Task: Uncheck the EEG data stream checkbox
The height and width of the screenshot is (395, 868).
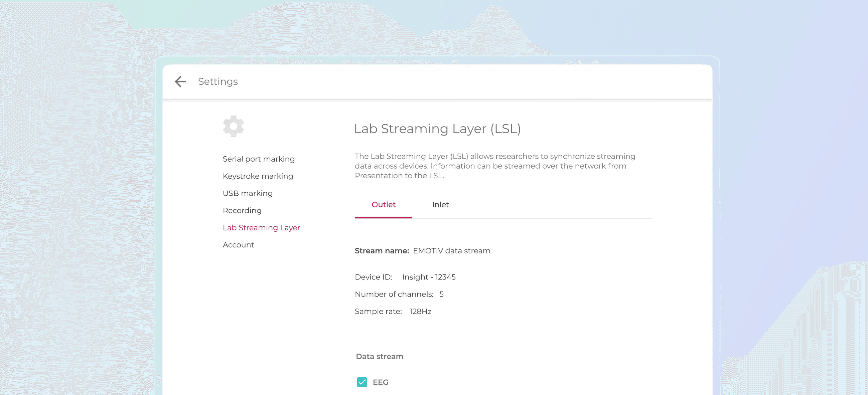Action: [362, 382]
